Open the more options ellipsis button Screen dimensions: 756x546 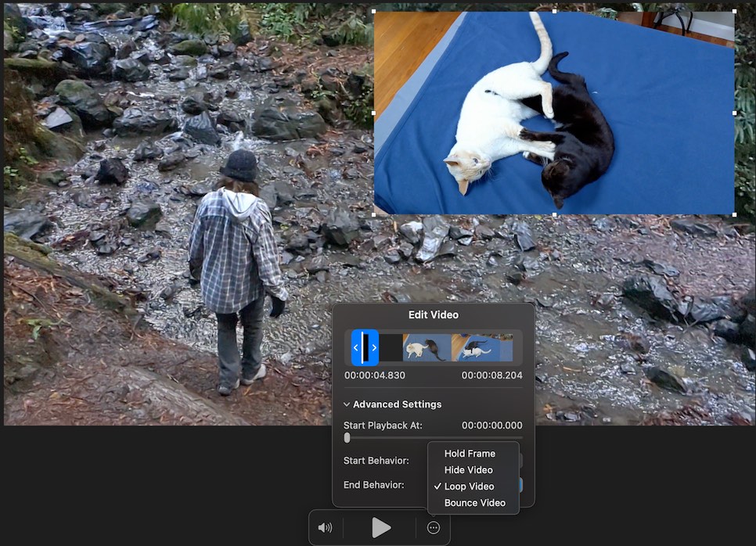point(434,528)
